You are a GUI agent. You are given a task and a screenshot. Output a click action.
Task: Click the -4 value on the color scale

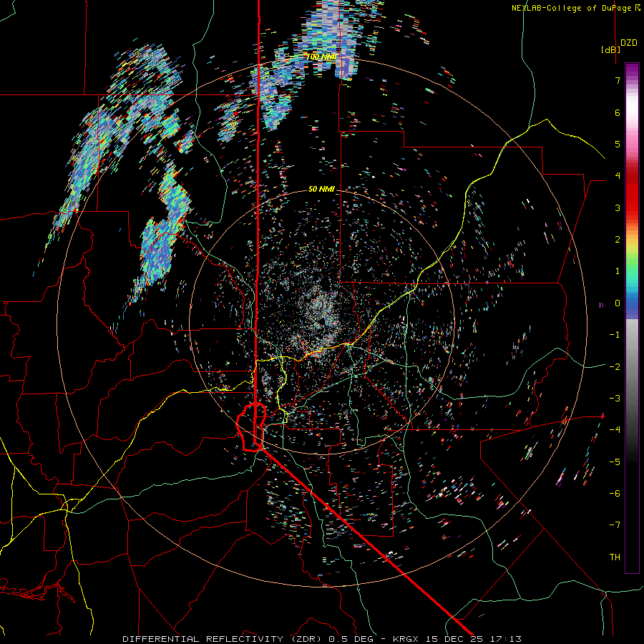pos(615,430)
